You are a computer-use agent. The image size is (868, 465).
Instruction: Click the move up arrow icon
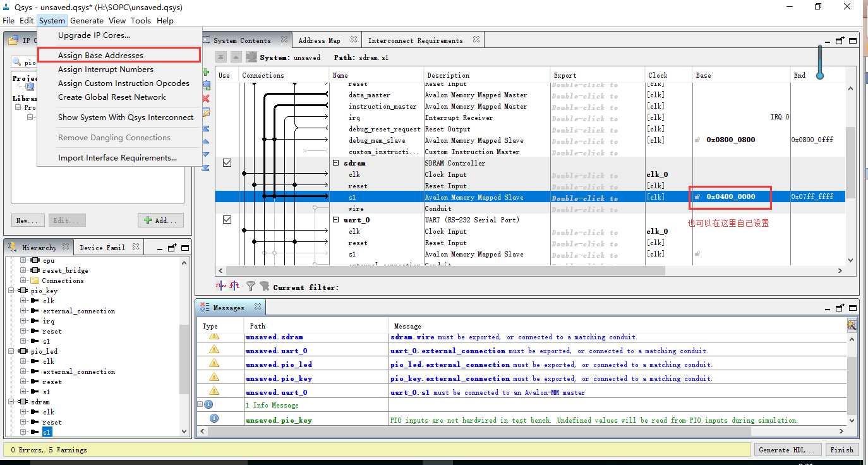tap(205, 142)
